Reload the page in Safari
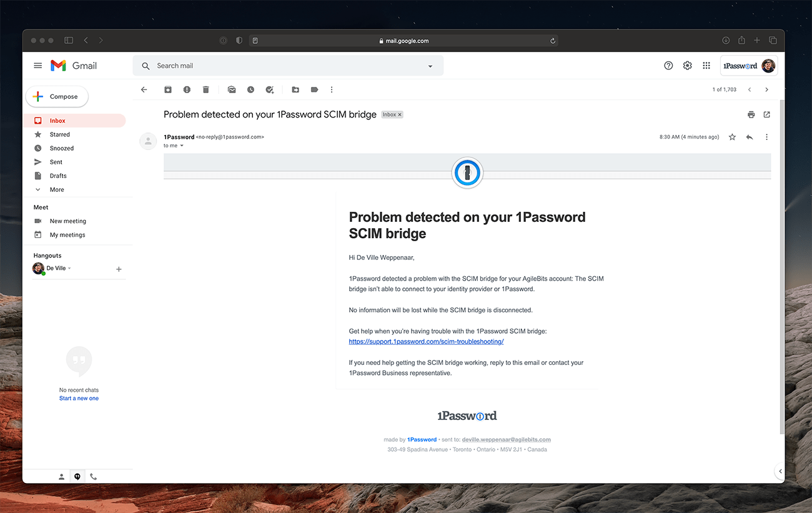 tap(553, 41)
